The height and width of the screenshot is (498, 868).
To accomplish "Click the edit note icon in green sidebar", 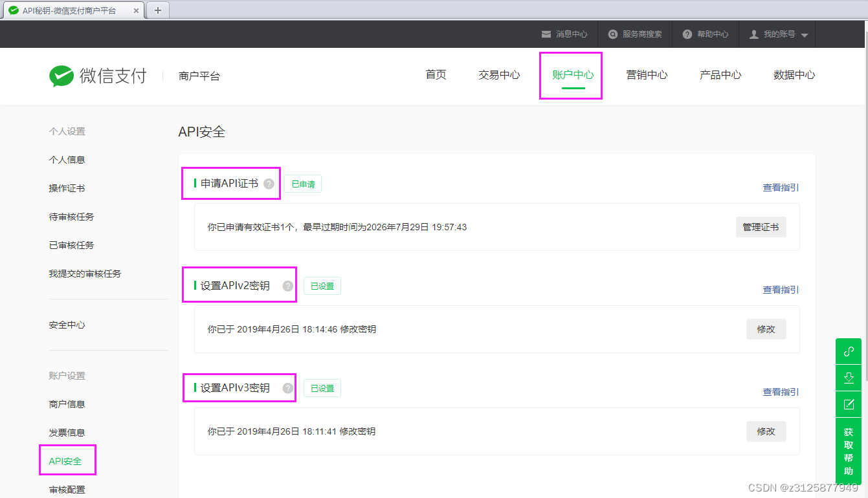I will click(x=849, y=404).
